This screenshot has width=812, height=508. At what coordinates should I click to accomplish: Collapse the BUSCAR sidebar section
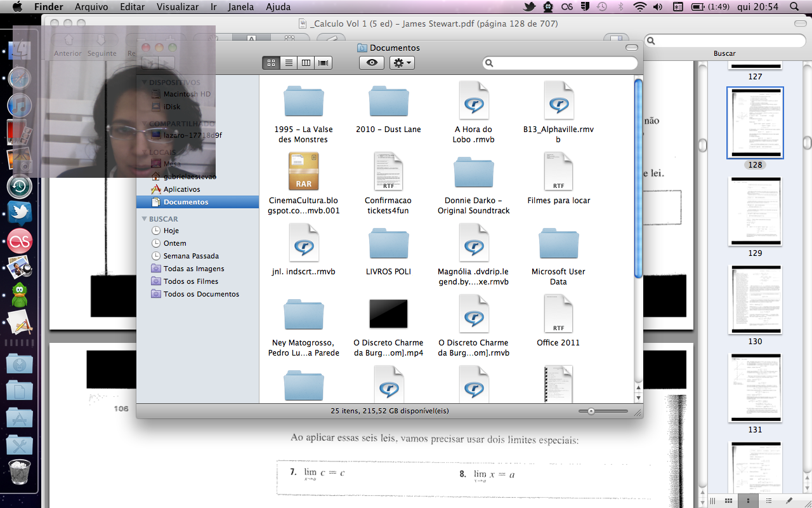point(145,219)
